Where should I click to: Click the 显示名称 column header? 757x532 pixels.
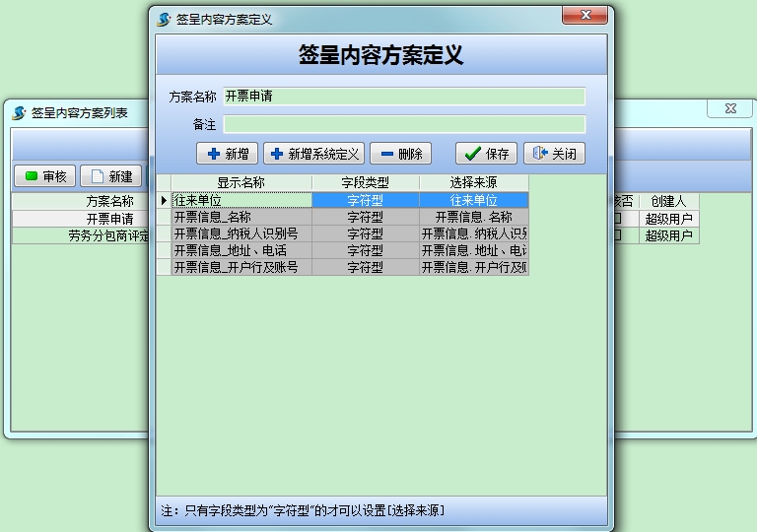point(241,183)
